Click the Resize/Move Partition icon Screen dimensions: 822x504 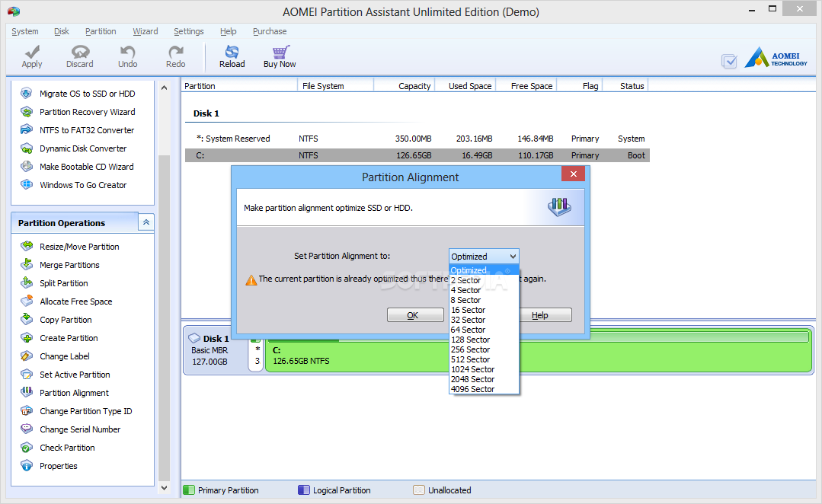pos(26,246)
